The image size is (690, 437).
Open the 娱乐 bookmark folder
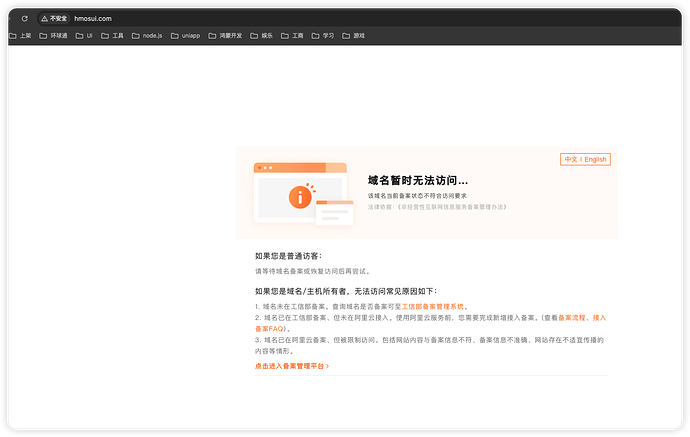[x=263, y=35]
